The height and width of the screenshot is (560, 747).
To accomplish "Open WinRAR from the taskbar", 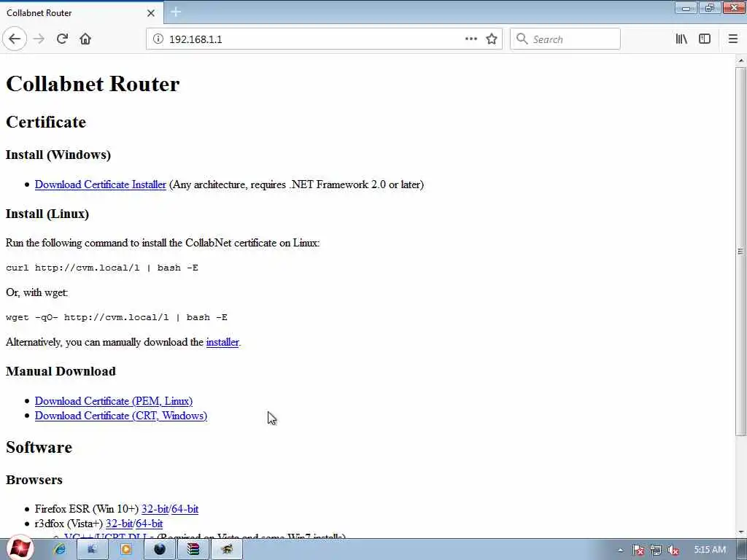I will (193, 550).
